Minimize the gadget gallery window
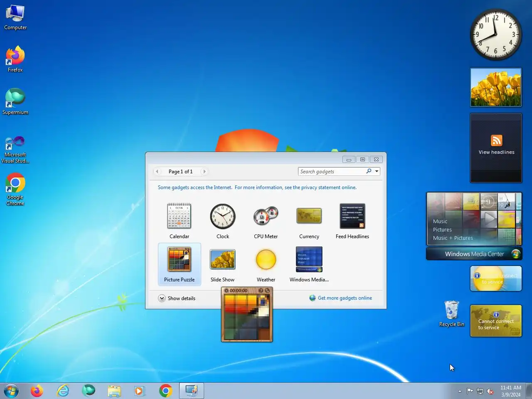This screenshot has width=532, height=399. (x=349, y=160)
